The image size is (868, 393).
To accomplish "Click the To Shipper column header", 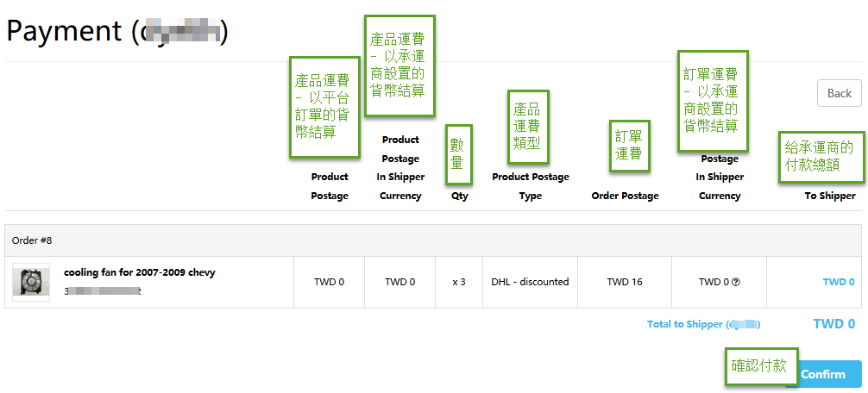I will coord(830,196).
